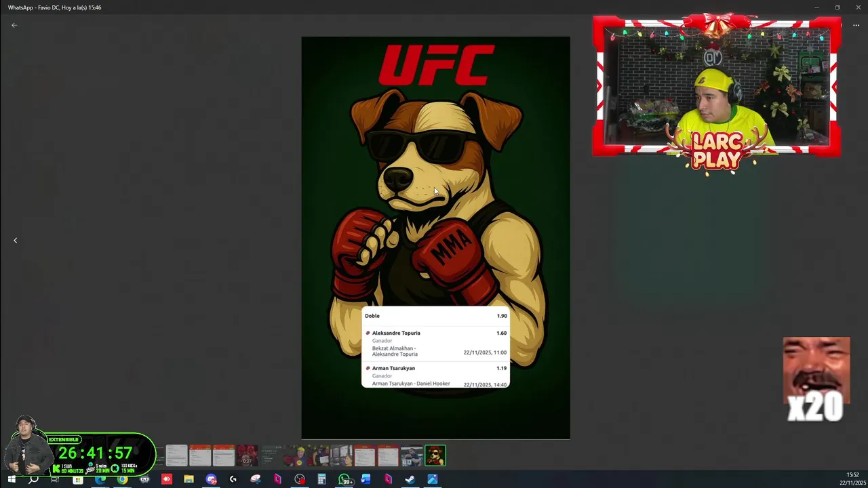Open Microsoft Edge from taskbar
This screenshot has height=488, width=868.
point(100,479)
